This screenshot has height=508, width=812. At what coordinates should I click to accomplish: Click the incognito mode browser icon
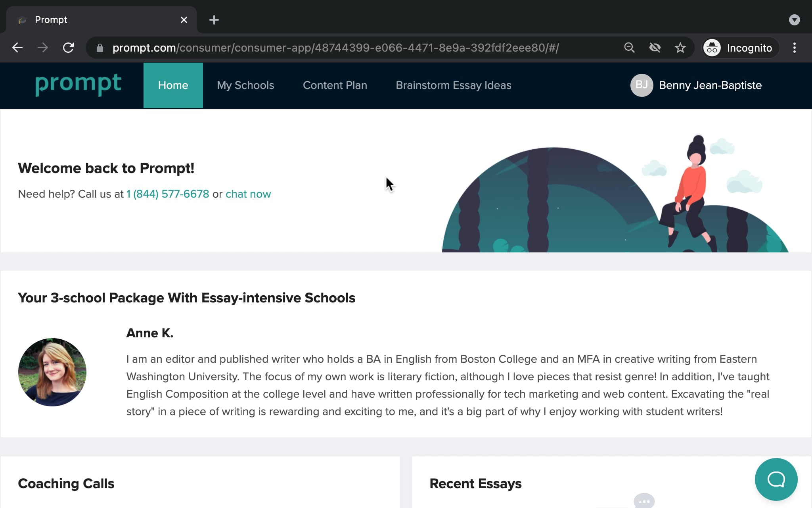tap(711, 48)
